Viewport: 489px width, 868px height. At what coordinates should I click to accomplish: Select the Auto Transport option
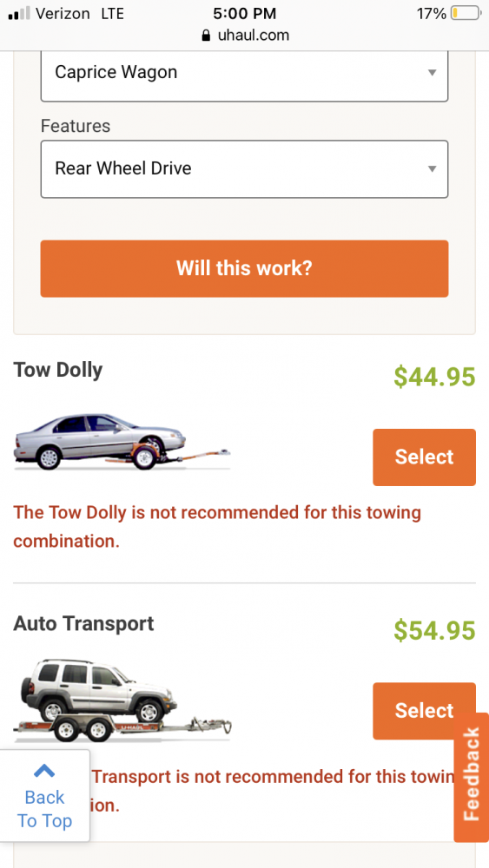(x=424, y=711)
